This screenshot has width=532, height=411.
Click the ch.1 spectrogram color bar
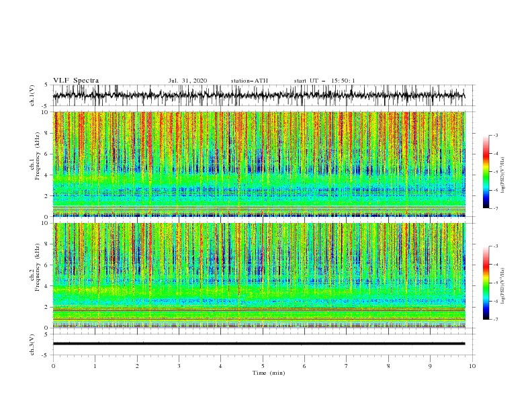pyautogui.click(x=486, y=172)
